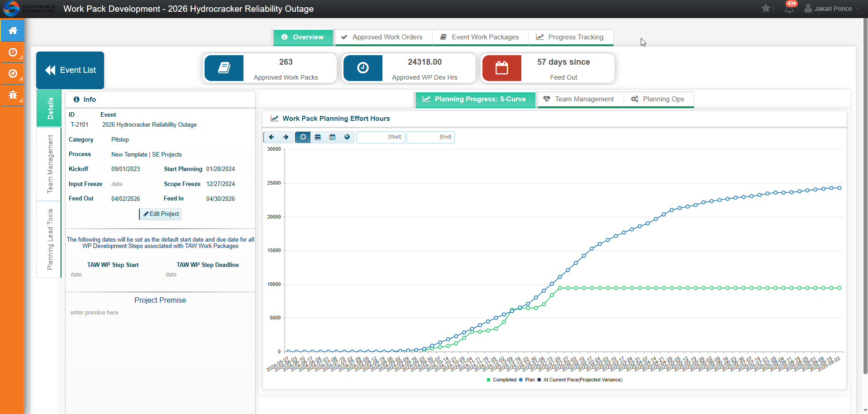Select the globe full-range chart icon
The width and height of the screenshot is (868, 414).
pos(347,137)
